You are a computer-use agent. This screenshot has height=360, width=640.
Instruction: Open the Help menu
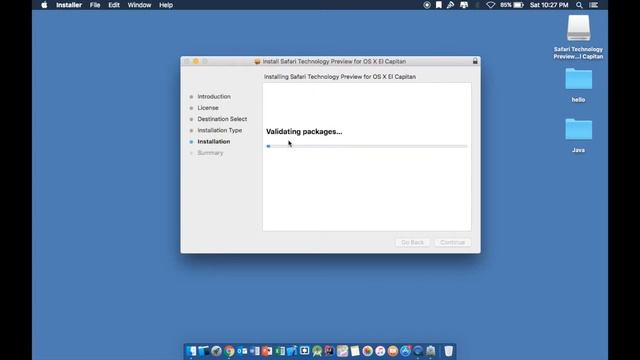pyautogui.click(x=166, y=5)
